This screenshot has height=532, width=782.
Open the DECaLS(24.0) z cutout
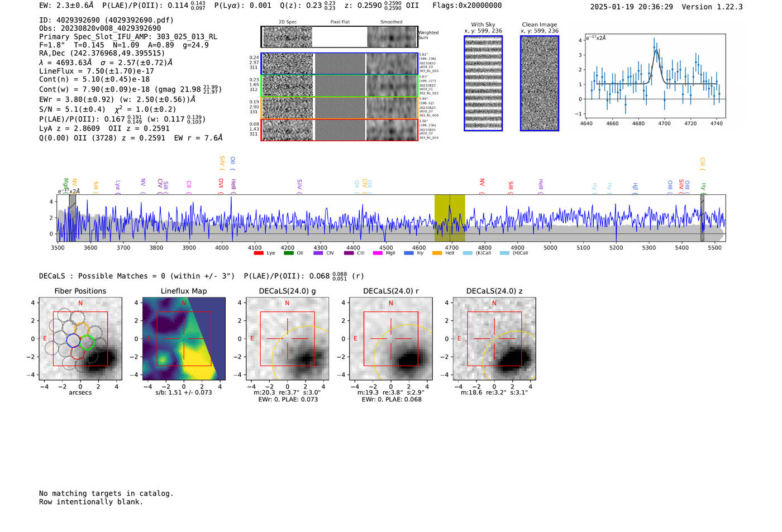tap(494, 338)
